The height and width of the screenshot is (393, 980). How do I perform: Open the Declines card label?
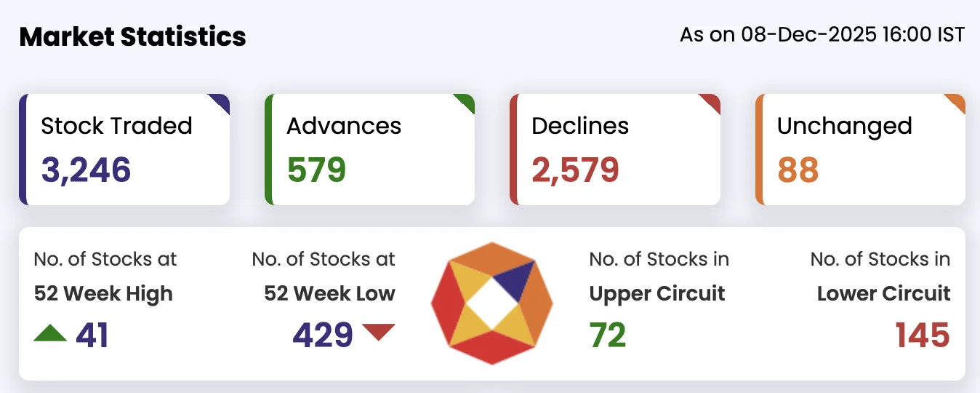(581, 126)
